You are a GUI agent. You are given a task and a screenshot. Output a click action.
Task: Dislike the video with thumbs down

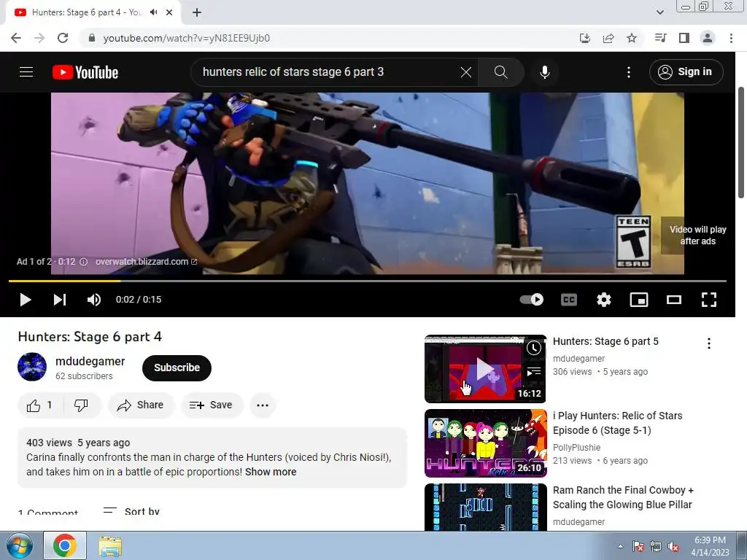point(82,405)
